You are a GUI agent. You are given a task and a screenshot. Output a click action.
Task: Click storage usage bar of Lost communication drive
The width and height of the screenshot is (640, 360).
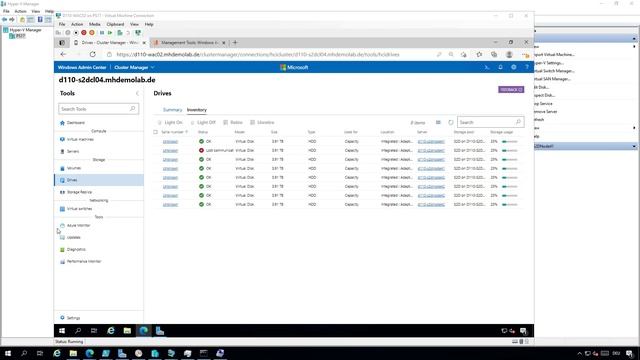pos(509,151)
